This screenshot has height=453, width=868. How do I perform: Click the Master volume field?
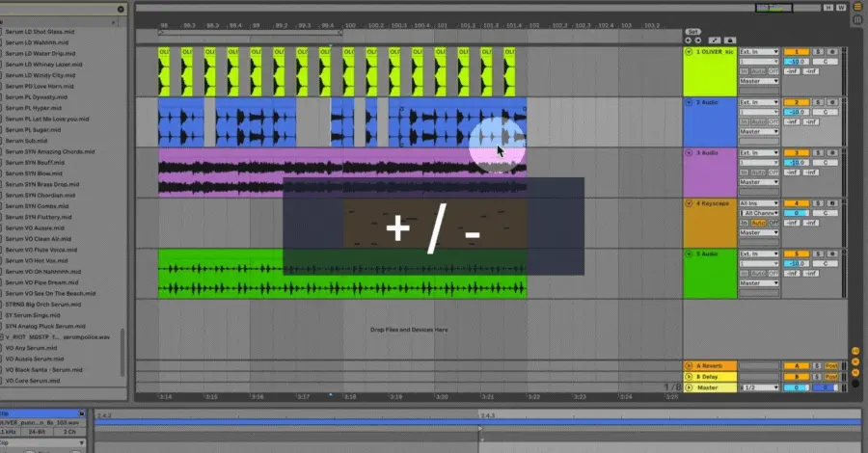797,387
